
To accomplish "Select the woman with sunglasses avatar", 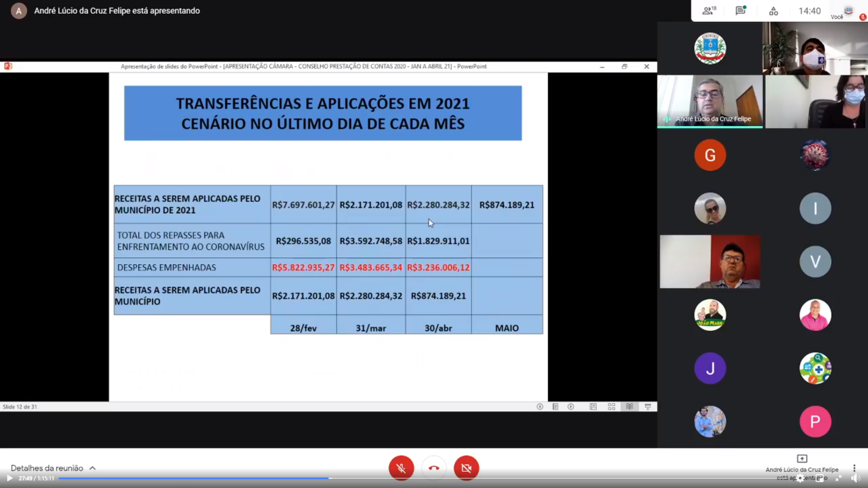I will pos(710,208).
